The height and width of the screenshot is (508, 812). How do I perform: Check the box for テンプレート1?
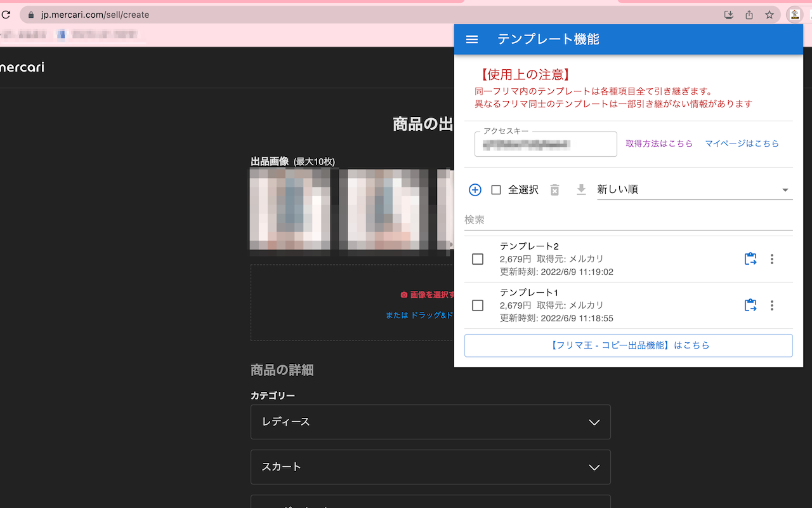478,305
